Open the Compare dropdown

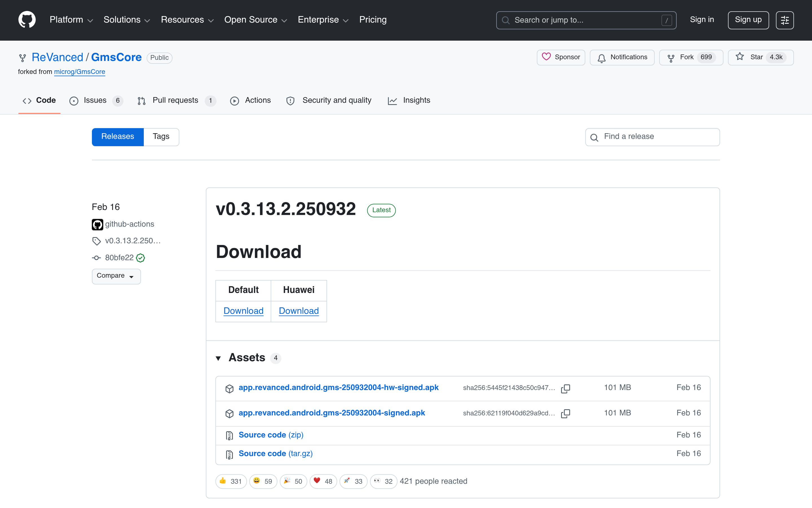(x=116, y=276)
